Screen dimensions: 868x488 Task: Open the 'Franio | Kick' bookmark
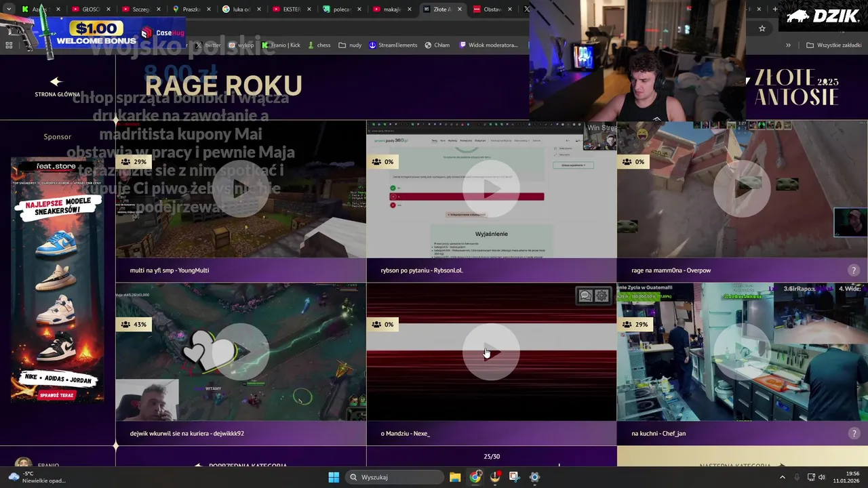click(x=281, y=45)
